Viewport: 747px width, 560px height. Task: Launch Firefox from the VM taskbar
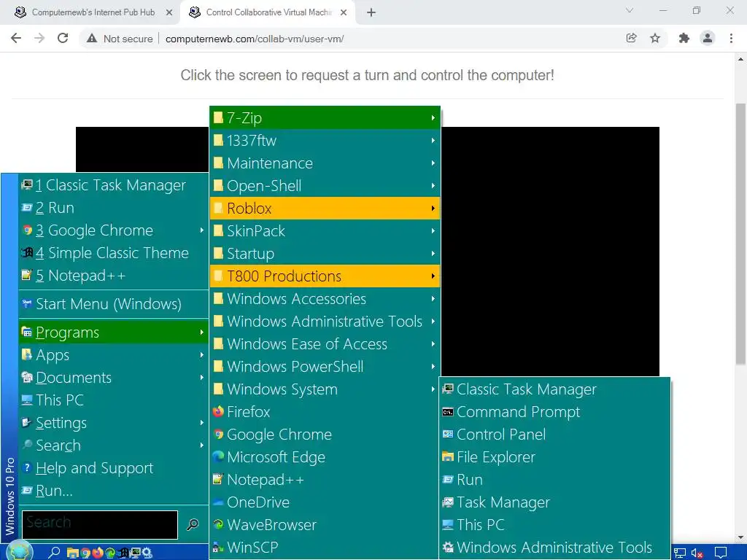[98, 553]
